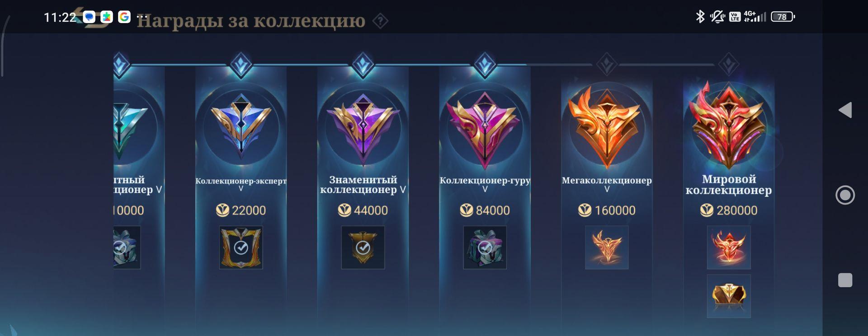The image size is (868, 336).
Task: Click the help question mark beside title
Action: 380,21
